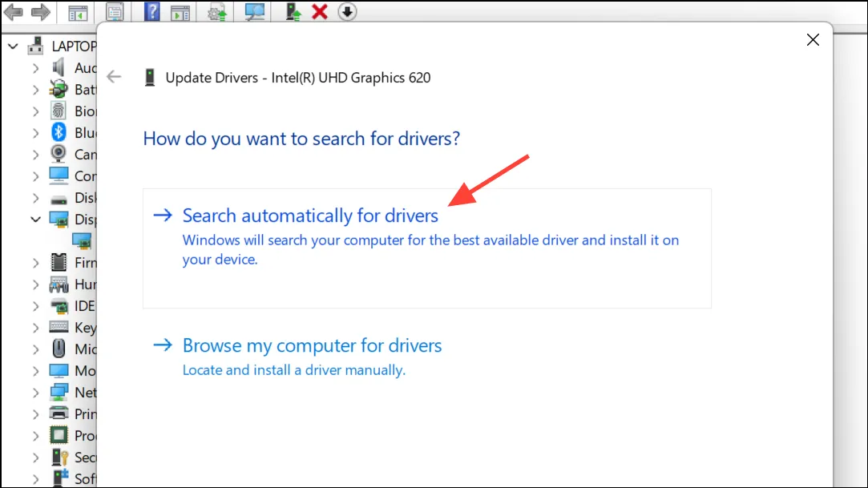
Task: Close the Update Drivers dialog
Action: coord(813,40)
